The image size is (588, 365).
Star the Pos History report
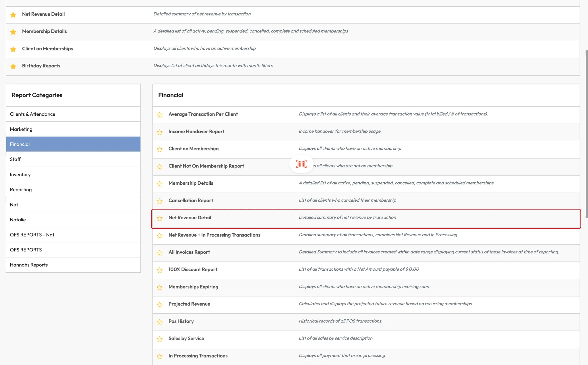point(160,322)
